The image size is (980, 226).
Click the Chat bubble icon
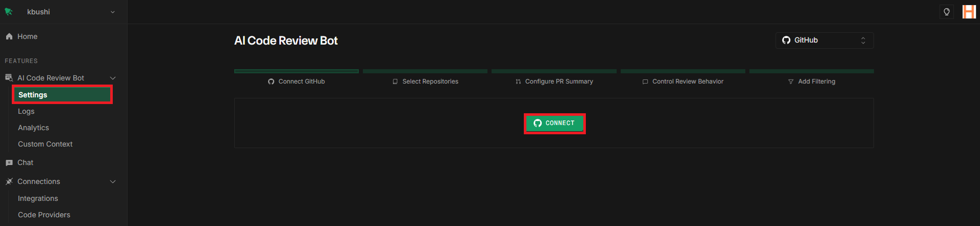click(9, 162)
